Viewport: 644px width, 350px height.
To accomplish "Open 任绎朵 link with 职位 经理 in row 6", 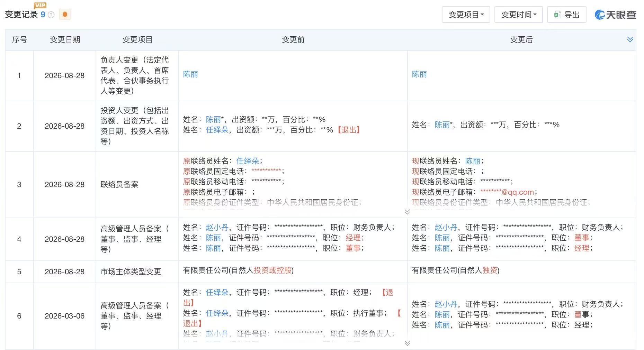I will tap(217, 293).
